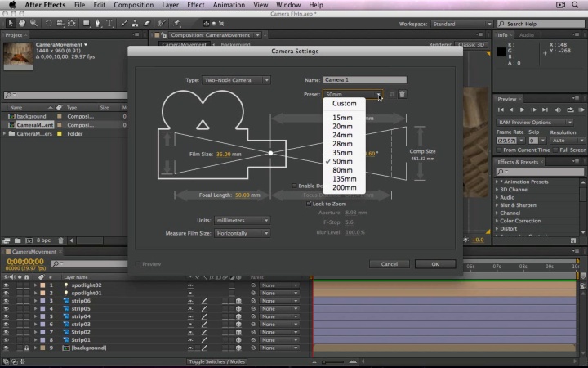Open Spotlight search in menu bar
Image resolution: width=588 pixels, height=368 pixels.
coord(575,5)
